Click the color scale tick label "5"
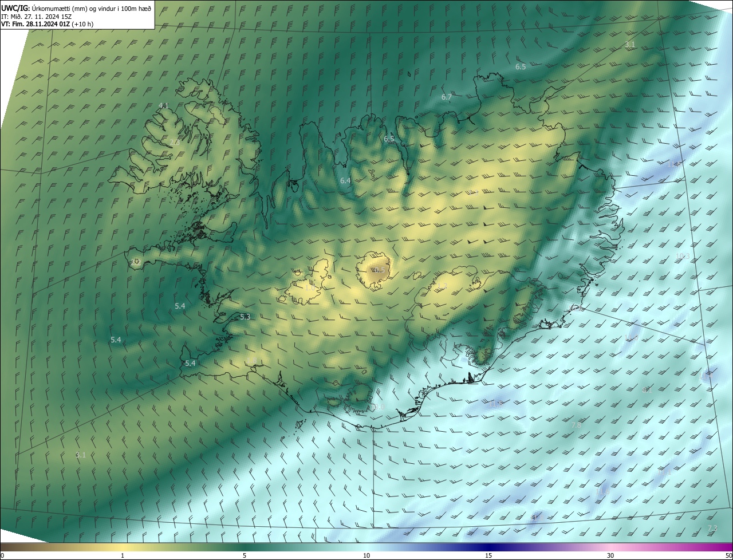 tap(245, 555)
